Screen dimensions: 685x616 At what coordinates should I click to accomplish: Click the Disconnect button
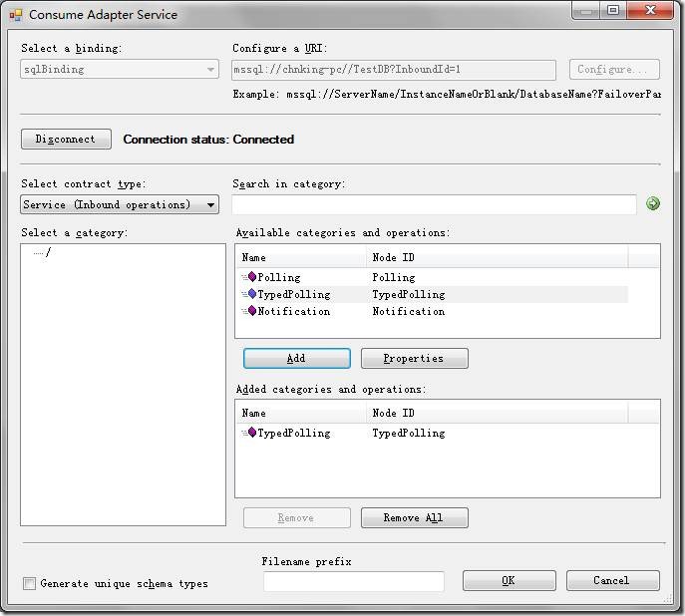[x=66, y=139]
